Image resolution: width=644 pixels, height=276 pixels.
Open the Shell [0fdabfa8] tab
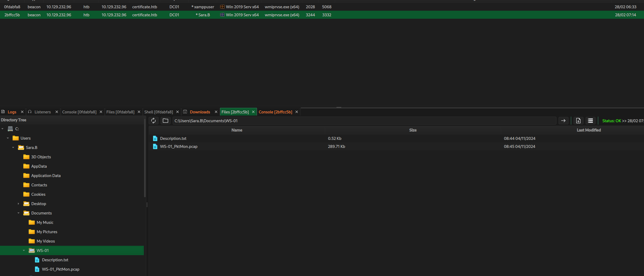pyautogui.click(x=159, y=112)
